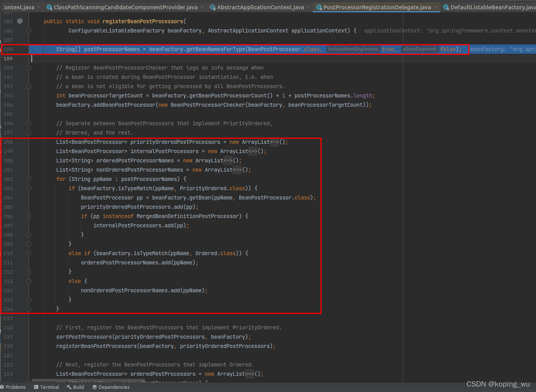Viewport: 536px width, 392px height.
Task: Click the allowEagerInit parameter hint
Action: [x=420, y=49]
